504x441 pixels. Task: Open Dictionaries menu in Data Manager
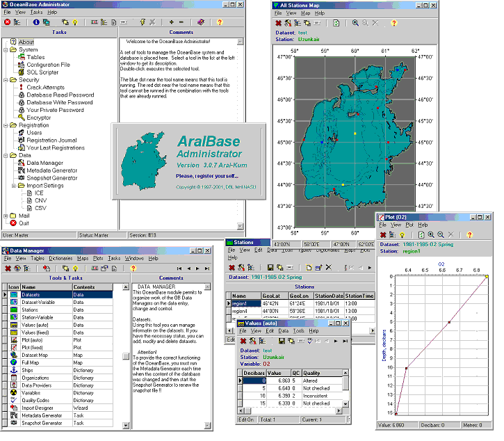pos(60,259)
